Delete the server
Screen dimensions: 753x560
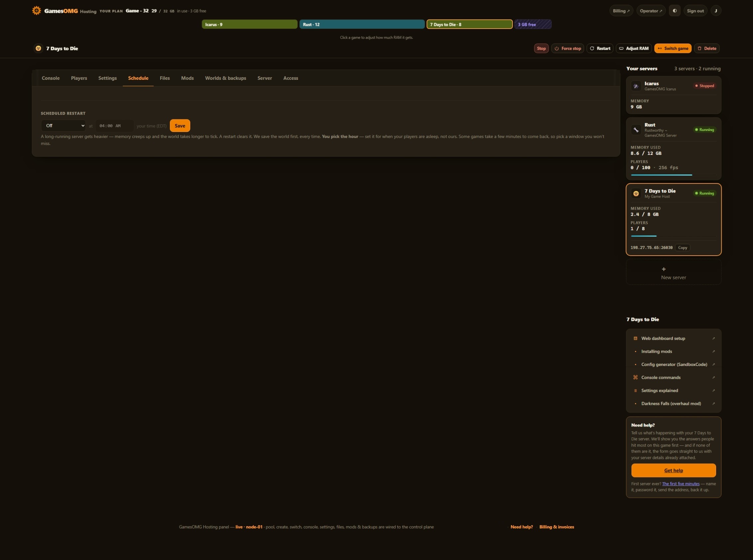(706, 49)
